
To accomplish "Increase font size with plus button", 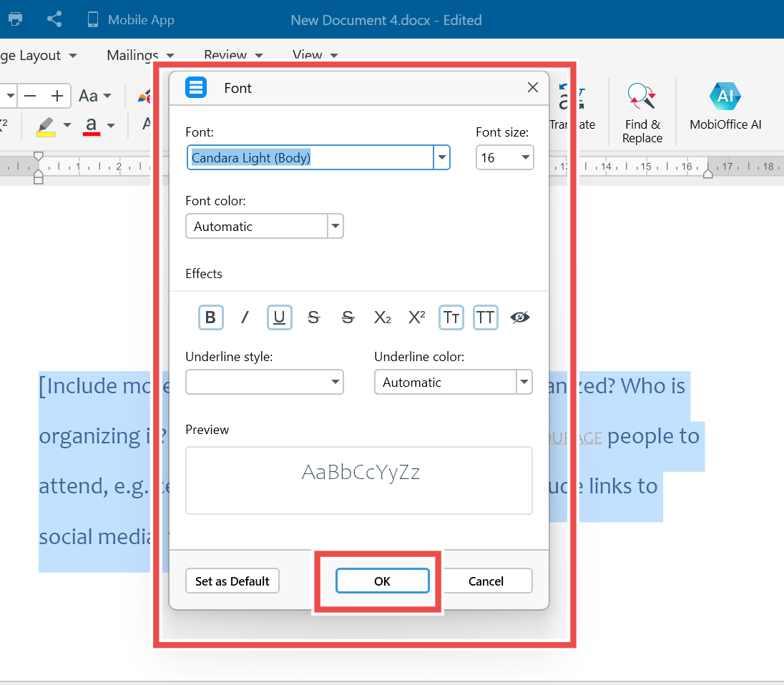I will tap(57, 95).
